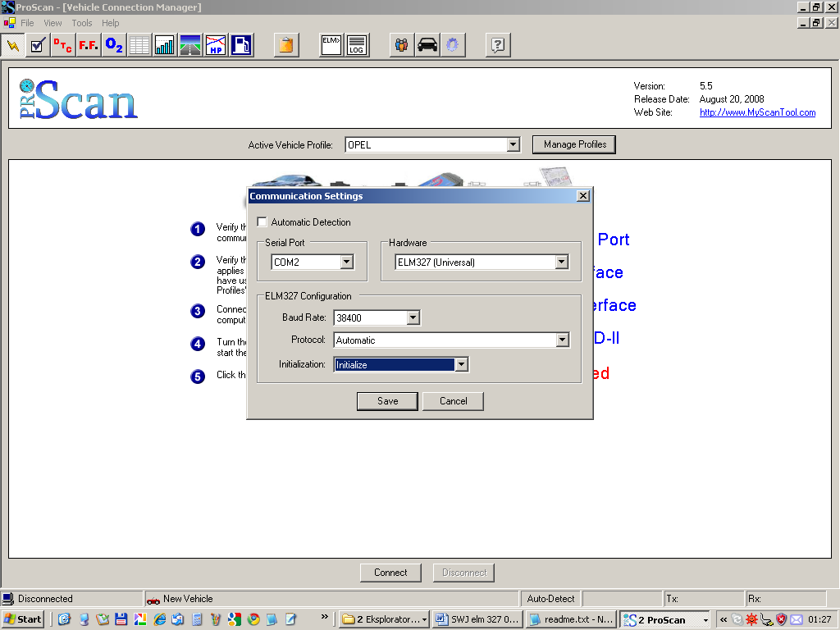The width and height of the screenshot is (840, 630).
Task: Expand hidden quick launch icons chevron
Action: 324,617
